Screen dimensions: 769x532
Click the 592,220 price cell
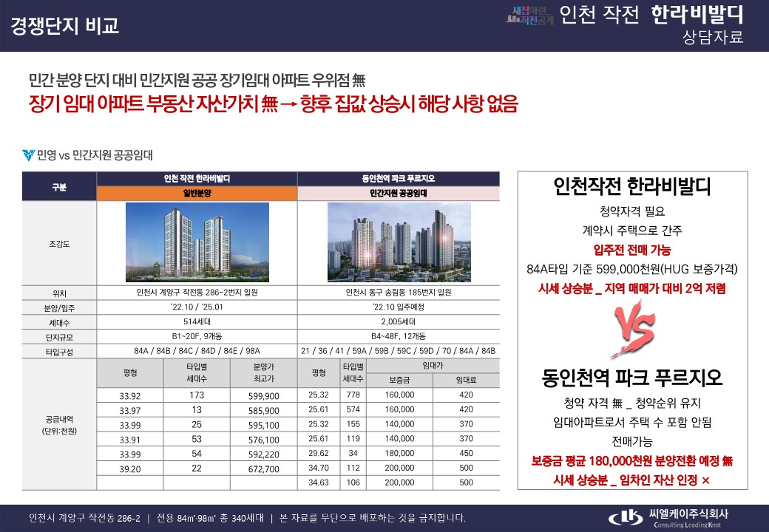(264, 454)
